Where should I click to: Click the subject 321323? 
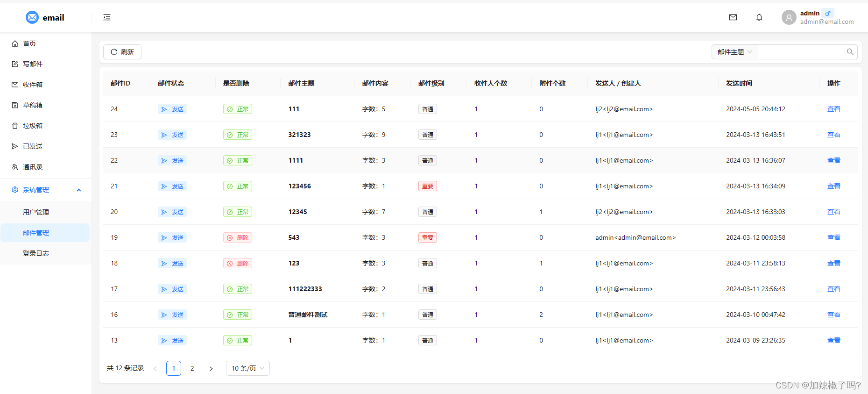300,135
